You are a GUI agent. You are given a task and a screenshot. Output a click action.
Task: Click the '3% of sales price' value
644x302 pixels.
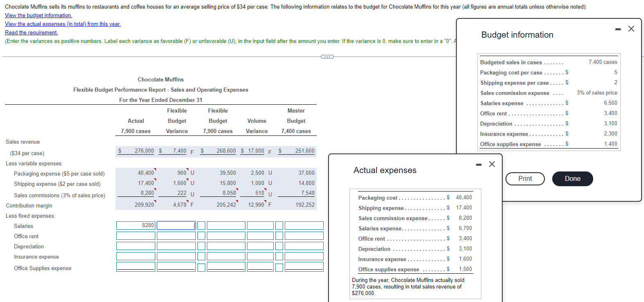coord(597,93)
